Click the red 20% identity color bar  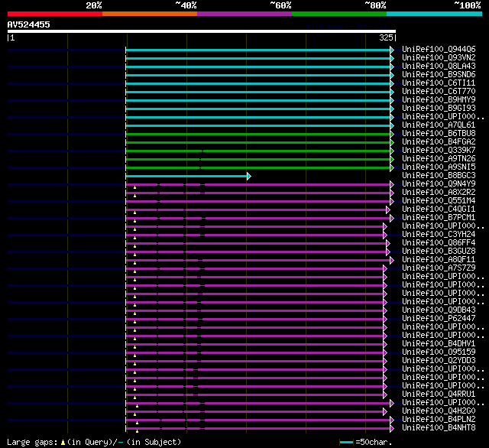[x=55, y=14]
